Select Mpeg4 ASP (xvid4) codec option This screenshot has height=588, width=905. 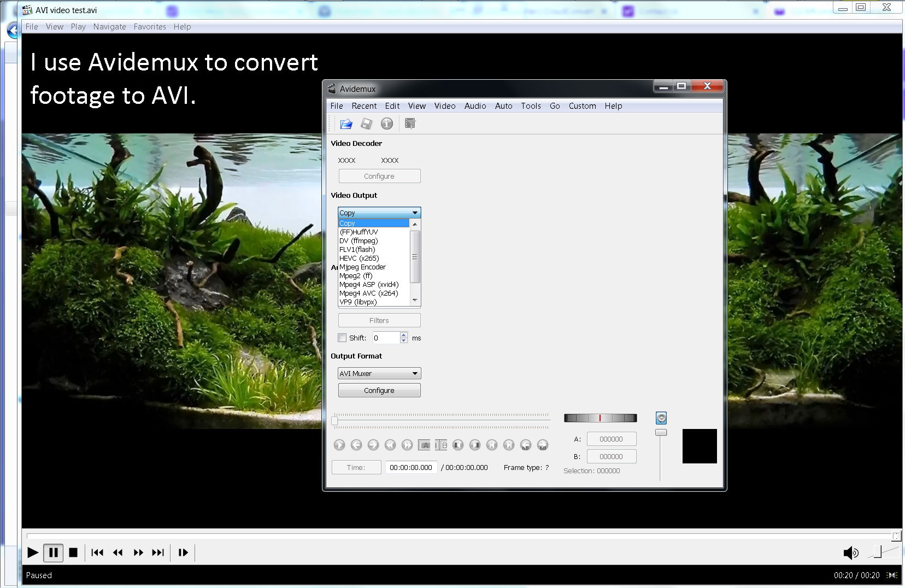[374, 284]
